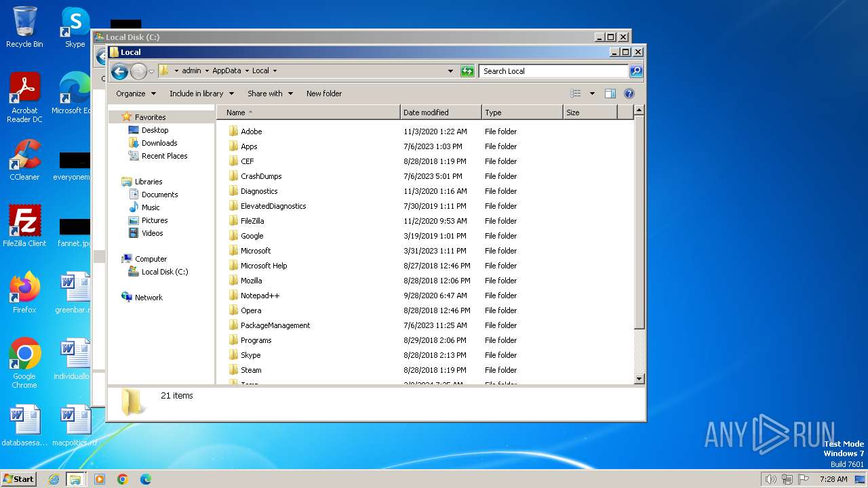Select Downloads in Favorites
The image size is (868, 488).
[159, 143]
